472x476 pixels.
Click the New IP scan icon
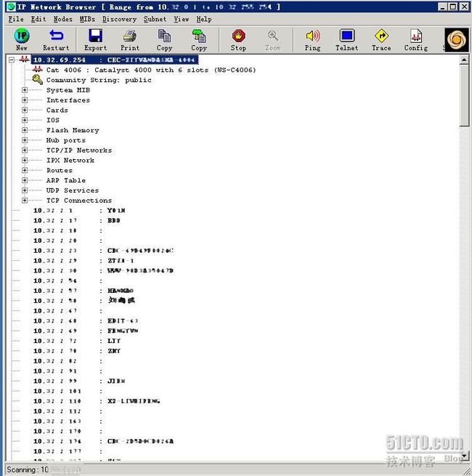pyautogui.click(x=22, y=36)
